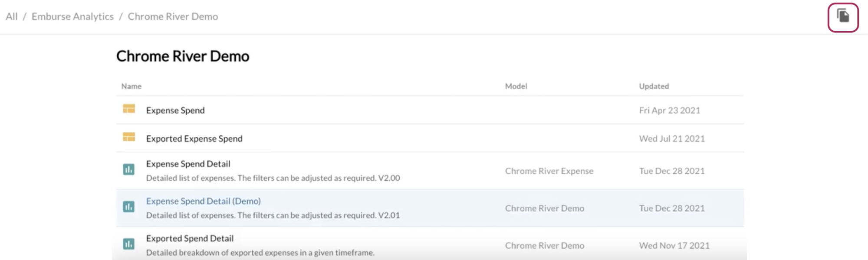Viewport: 868px width, 260px height.
Task: Open the Expense Spend Detail Look
Action: (x=188, y=164)
